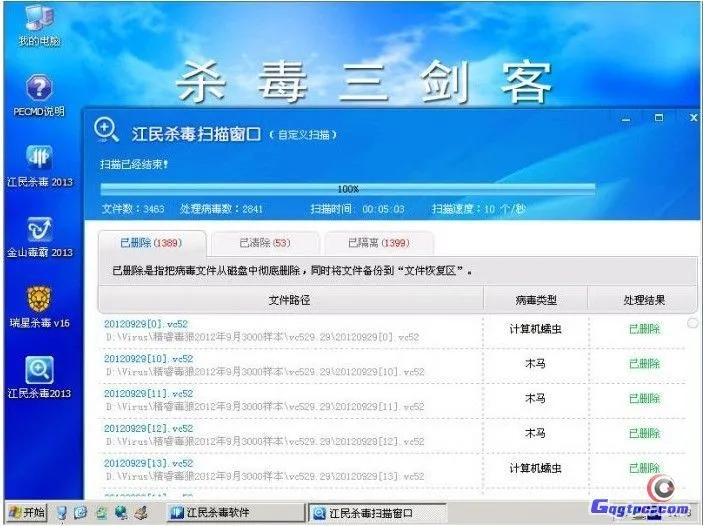Click 计算机蠕虫 type of 20120929[0].vc52 row

pyautogui.click(x=535, y=329)
